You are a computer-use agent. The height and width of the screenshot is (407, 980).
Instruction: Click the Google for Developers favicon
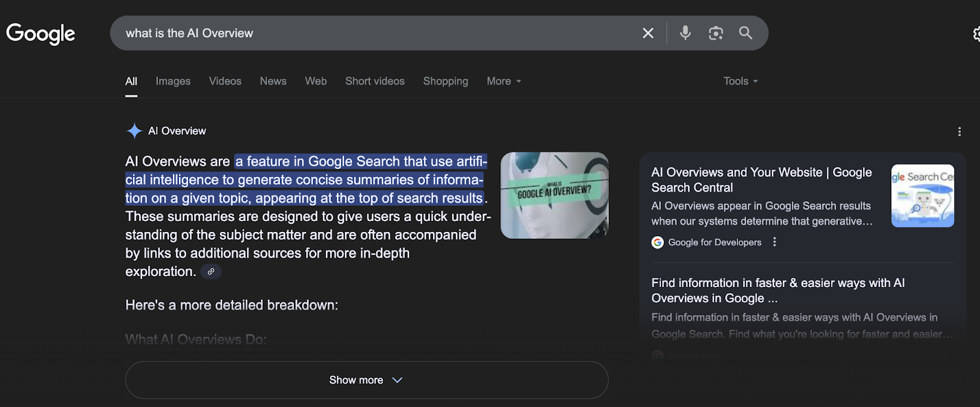pyautogui.click(x=657, y=242)
